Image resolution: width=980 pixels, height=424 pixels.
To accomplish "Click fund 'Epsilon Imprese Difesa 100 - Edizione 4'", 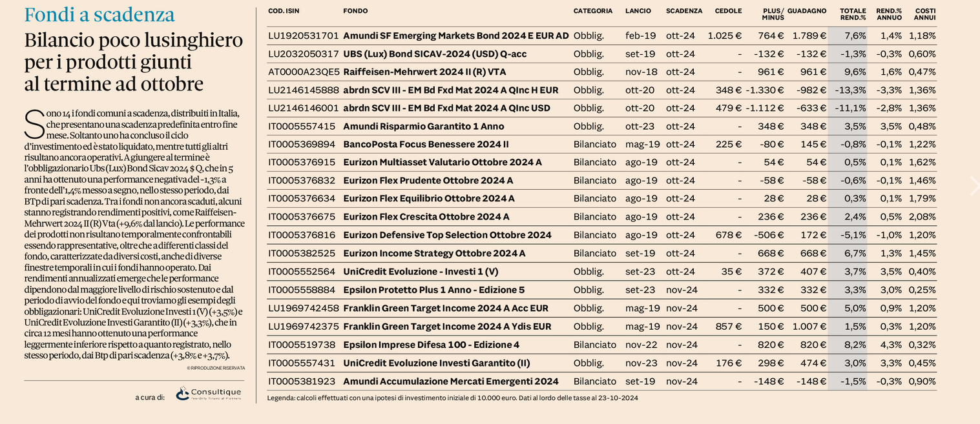I will [x=432, y=345].
